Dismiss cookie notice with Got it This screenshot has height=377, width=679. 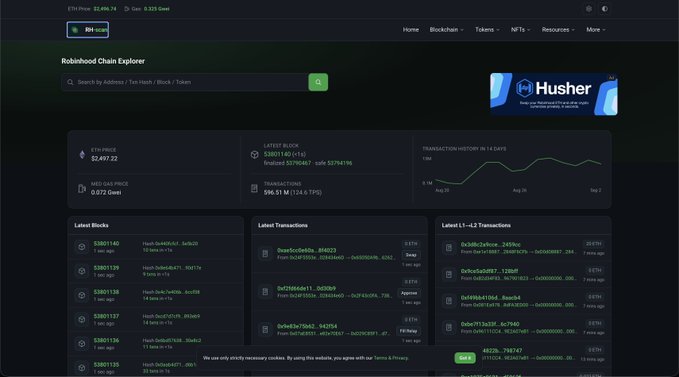465,358
